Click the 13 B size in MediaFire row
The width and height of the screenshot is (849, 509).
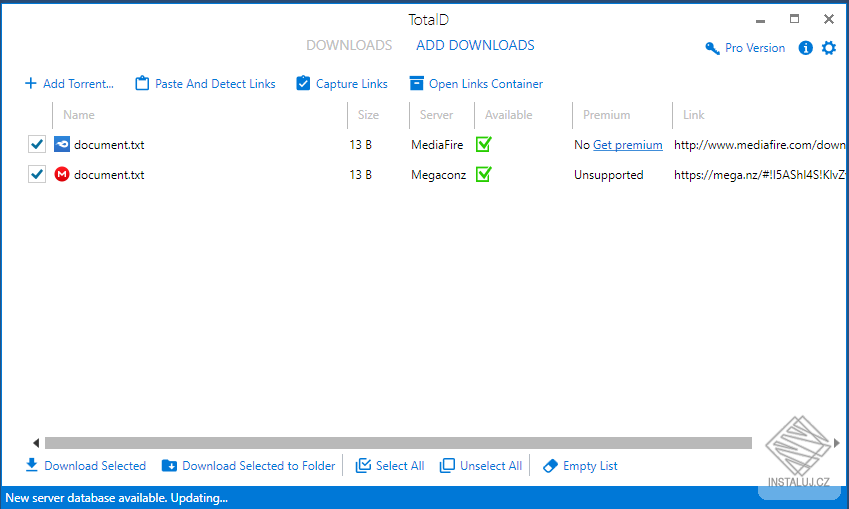coord(360,145)
